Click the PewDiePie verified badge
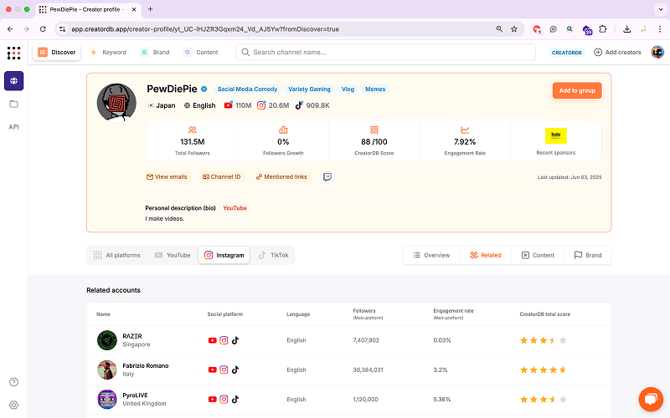Image resolution: width=670 pixels, height=418 pixels. (204, 89)
